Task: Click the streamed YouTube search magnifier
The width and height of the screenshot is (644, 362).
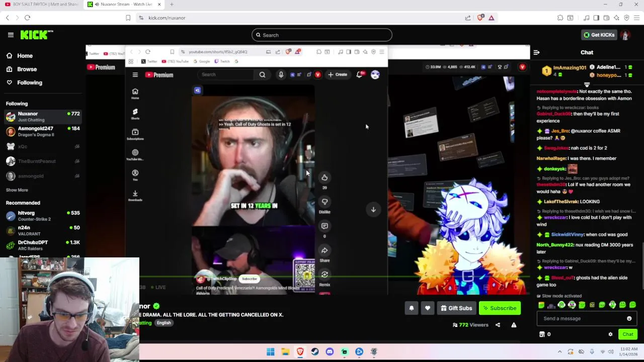Action: [x=262, y=74]
